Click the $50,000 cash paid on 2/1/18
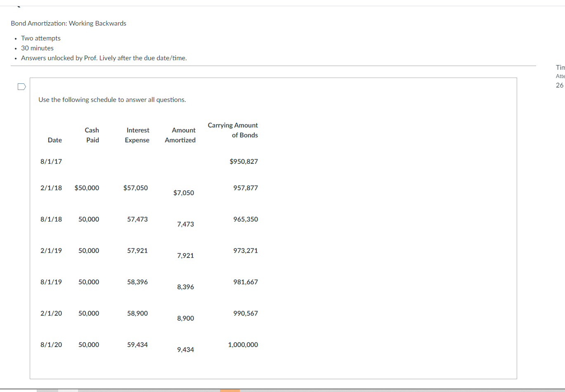The image size is (565, 392). [87, 188]
